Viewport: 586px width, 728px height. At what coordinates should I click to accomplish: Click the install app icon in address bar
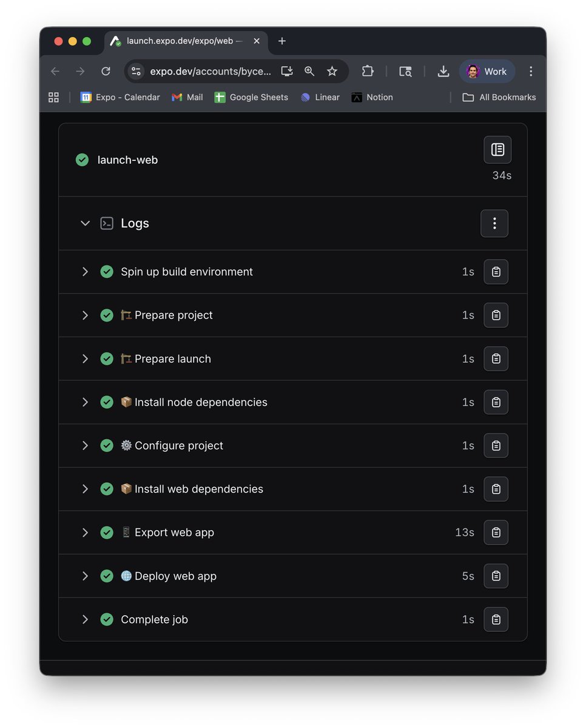287,72
